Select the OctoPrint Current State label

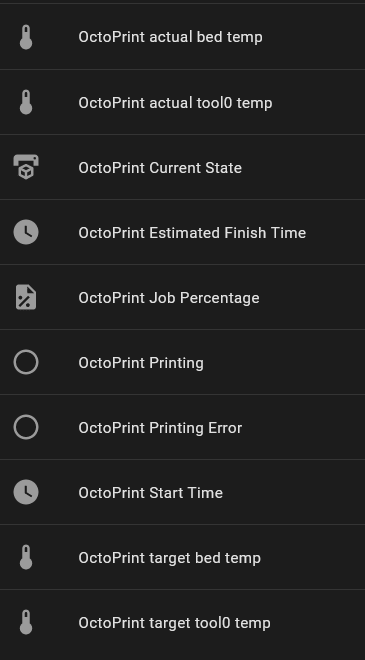(160, 168)
